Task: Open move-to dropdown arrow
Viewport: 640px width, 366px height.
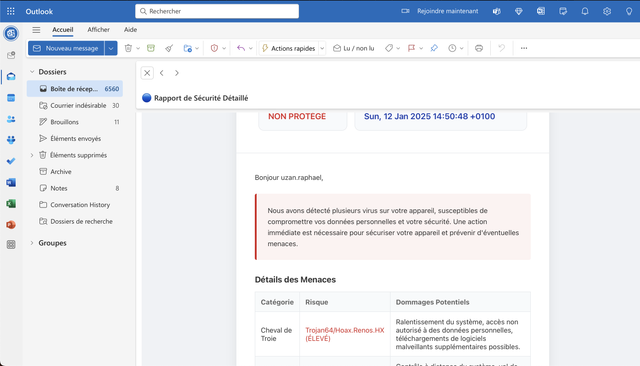Action: click(x=197, y=48)
